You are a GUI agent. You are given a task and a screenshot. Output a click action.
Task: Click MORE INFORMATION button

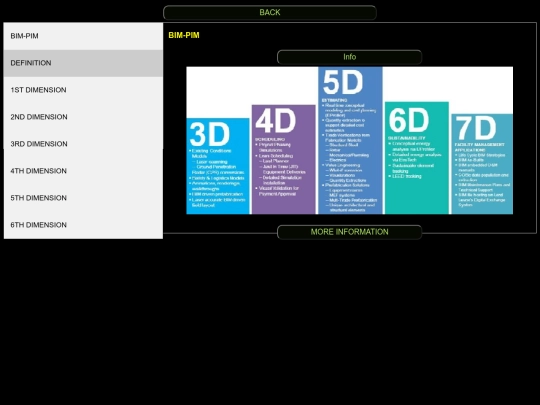tap(350, 232)
